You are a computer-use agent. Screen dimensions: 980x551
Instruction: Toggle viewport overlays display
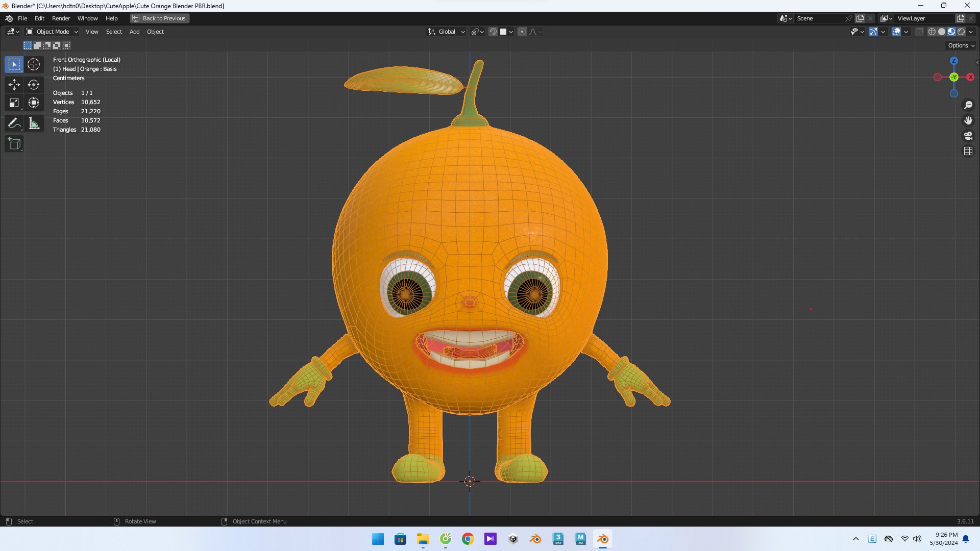coord(896,32)
